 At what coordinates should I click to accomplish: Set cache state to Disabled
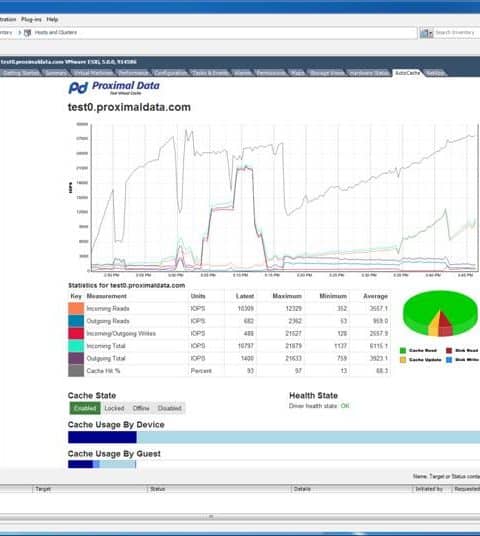coord(170,408)
